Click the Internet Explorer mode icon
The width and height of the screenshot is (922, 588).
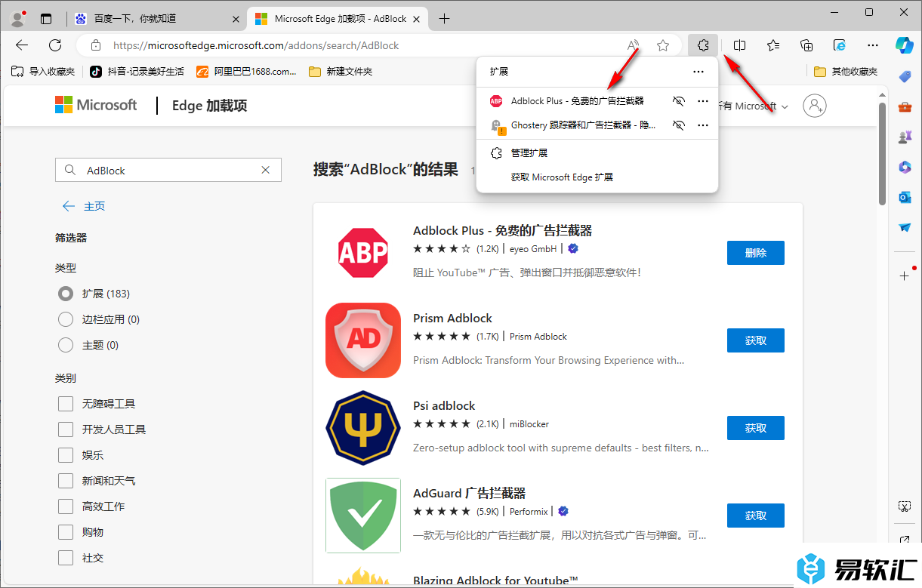coord(840,45)
